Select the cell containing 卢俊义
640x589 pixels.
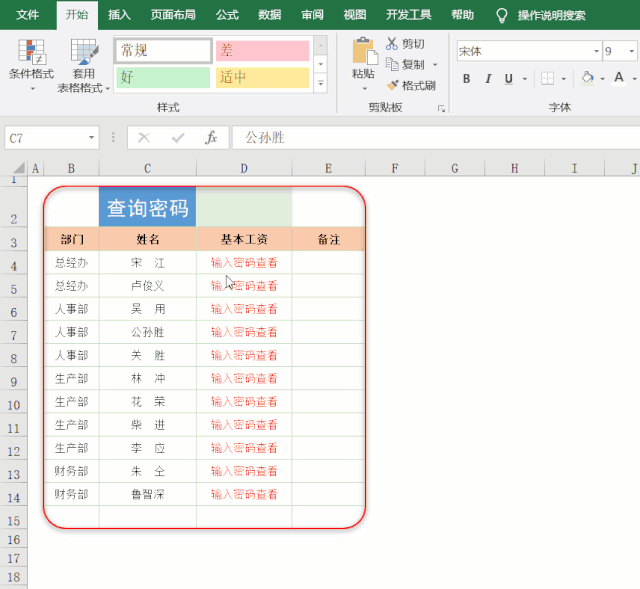147,286
